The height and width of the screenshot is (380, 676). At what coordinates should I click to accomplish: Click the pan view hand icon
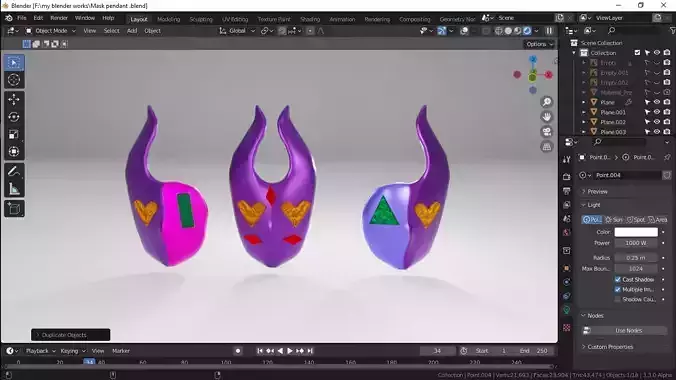tap(547, 116)
